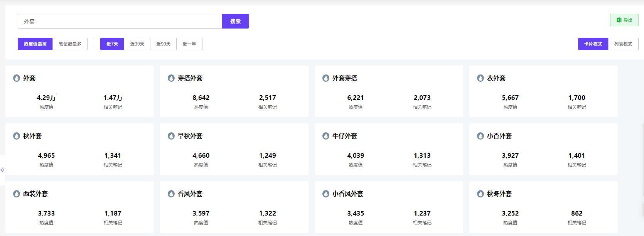Screen dimensions: 644x236
Task: Click the flame icon beside 外套穿搭
Action: point(326,78)
